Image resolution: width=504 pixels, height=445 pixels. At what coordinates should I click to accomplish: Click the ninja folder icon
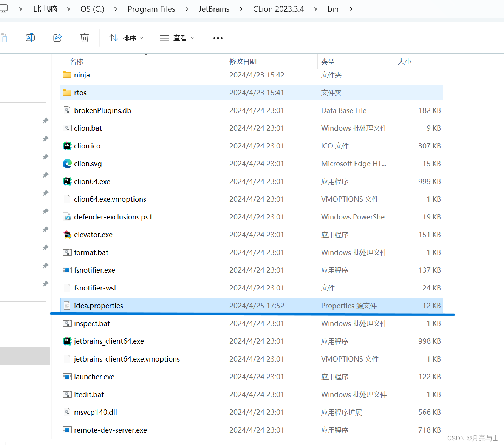click(67, 75)
